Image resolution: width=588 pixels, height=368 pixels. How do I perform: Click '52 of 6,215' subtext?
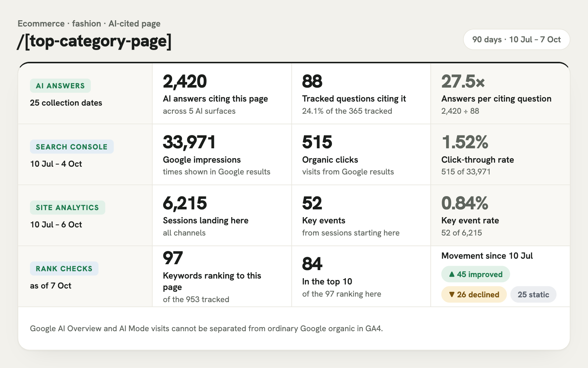pyautogui.click(x=462, y=233)
